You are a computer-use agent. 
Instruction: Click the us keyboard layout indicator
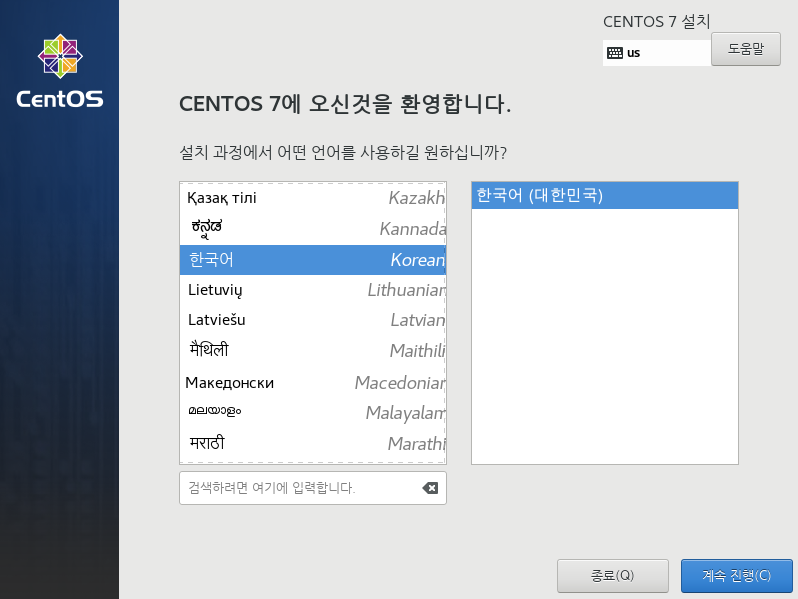click(657, 53)
